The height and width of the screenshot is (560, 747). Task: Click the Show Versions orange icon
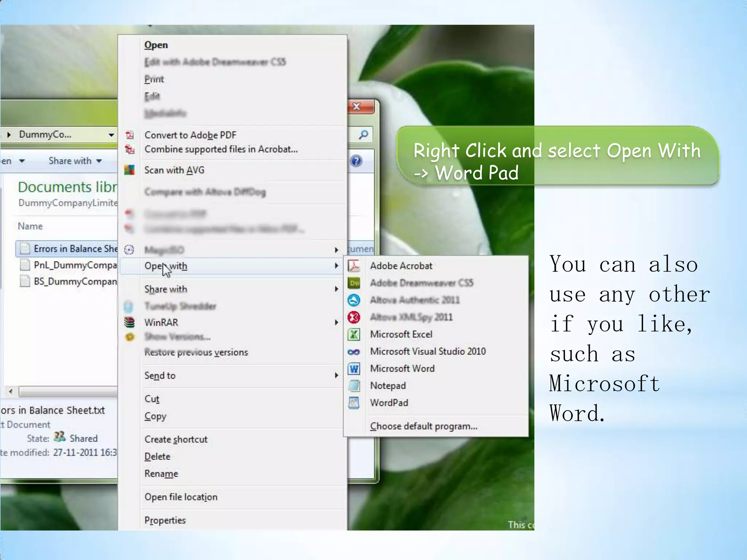point(129,337)
